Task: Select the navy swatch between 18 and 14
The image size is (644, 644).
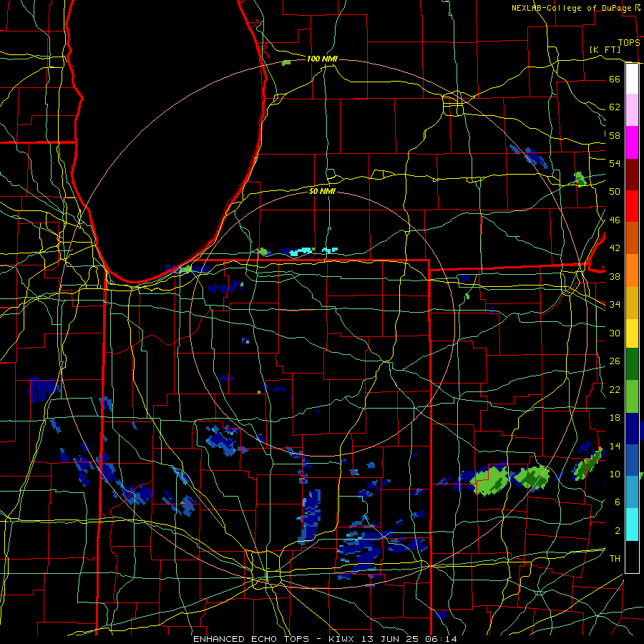Action: pyautogui.click(x=632, y=429)
